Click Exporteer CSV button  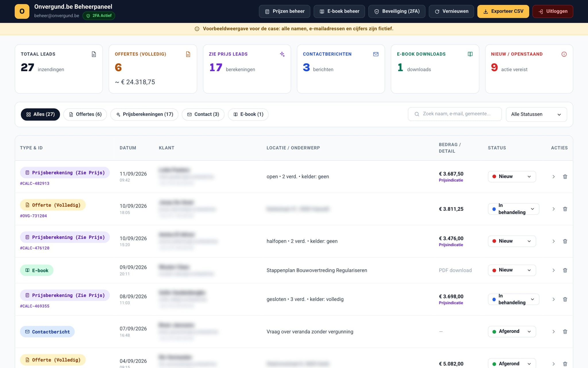point(503,11)
